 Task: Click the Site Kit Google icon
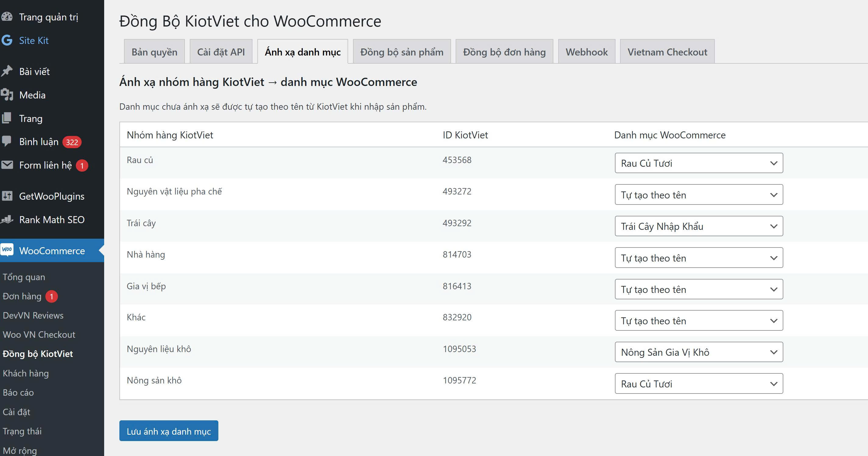click(7, 41)
